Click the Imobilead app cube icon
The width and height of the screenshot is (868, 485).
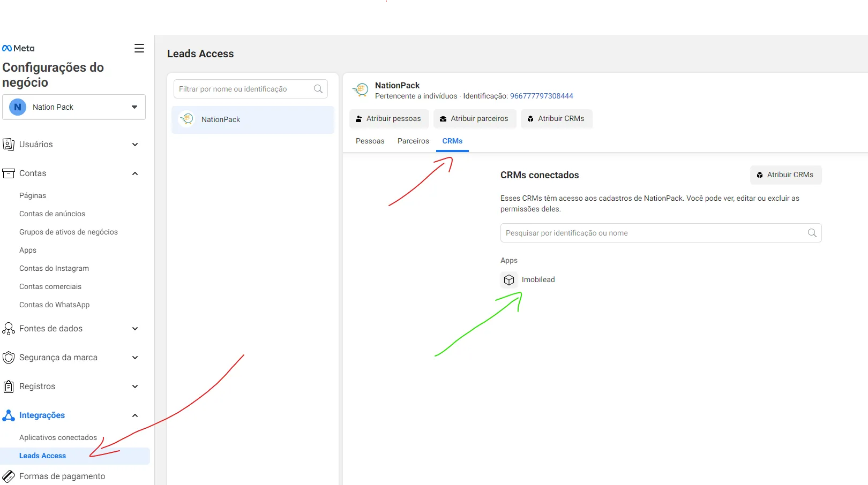click(509, 280)
